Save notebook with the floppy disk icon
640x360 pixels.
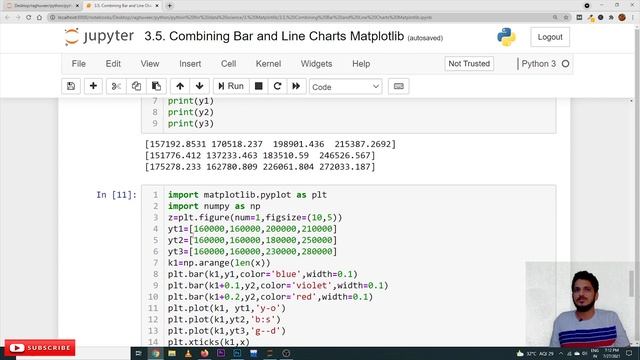(x=71, y=86)
